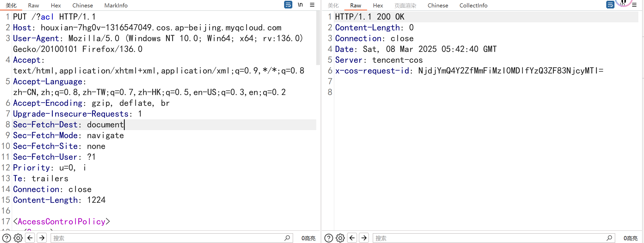This screenshot has width=644, height=243.
Task: Go to next match in response search
Action: coord(364,238)
